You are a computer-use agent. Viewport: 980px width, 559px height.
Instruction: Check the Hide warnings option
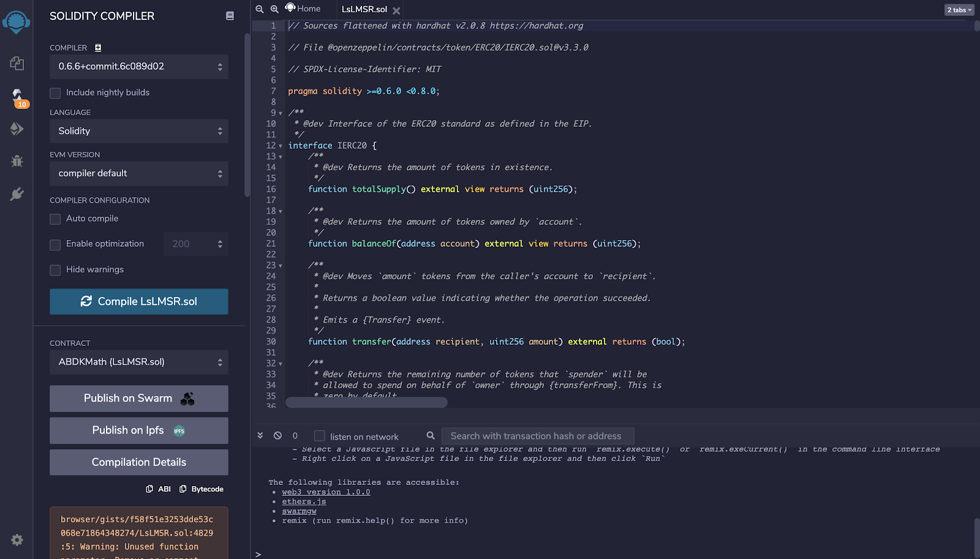click(55, 270)
